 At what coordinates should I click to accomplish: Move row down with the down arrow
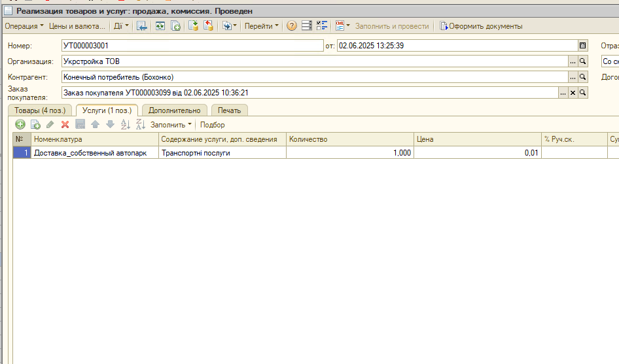point(110,125)
